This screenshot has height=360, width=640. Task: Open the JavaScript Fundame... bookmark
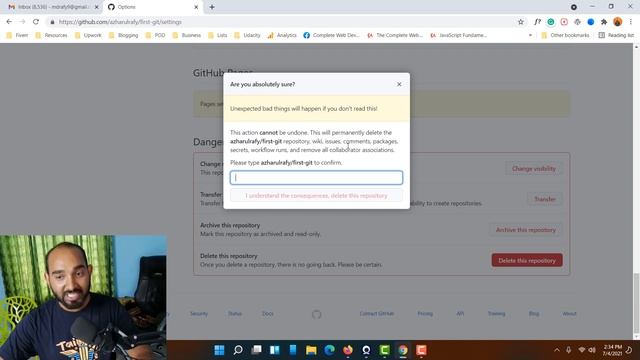tap(458, 36)
